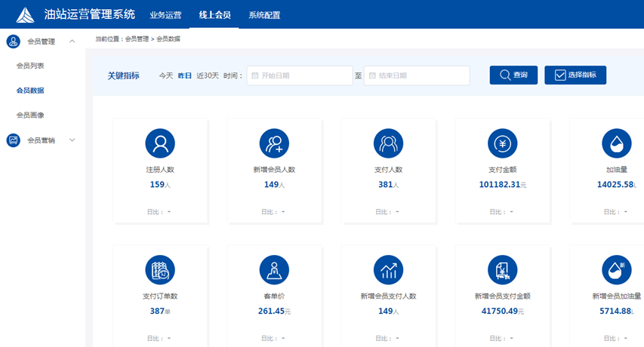Click the 新增会员支付人数 chart icon
Viewport: 644px width, 347px height.
[389, 270]
